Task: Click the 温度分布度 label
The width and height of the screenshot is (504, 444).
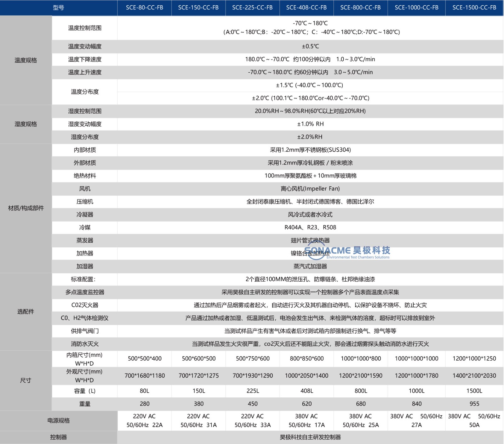Action: point(85,92)
